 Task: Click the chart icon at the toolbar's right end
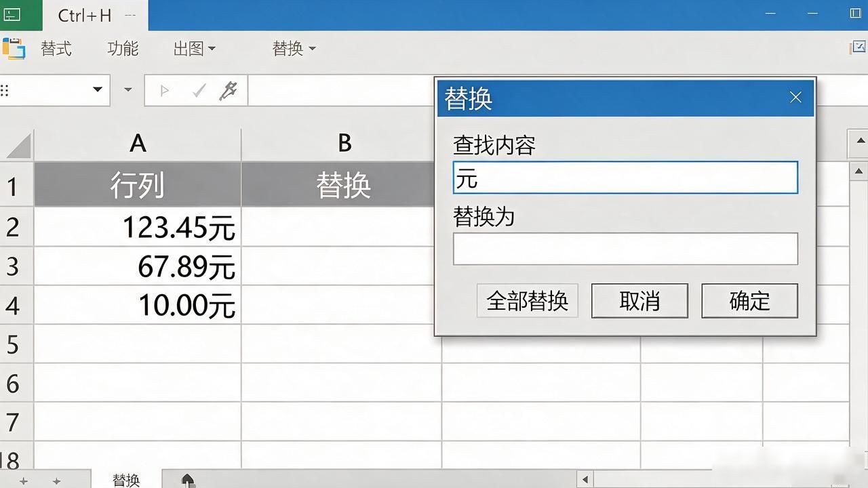[x=859, y=47]
